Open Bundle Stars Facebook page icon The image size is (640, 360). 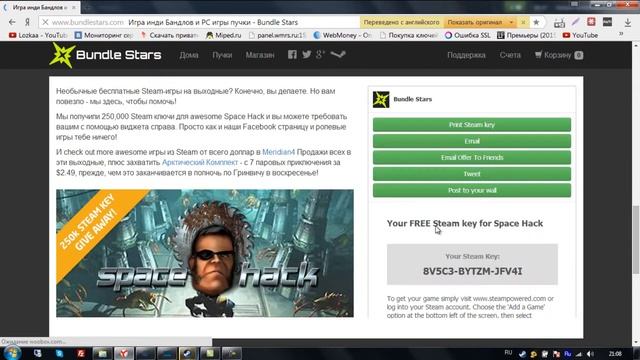click(x=292, y=54)
